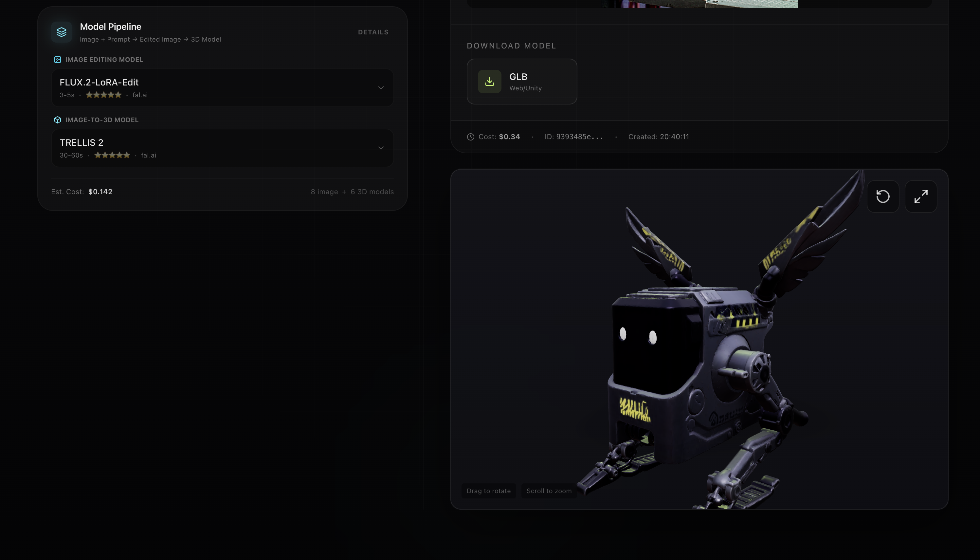This screenshot has height=560, width=980.
Task: Click the Drag to rotate hint
Action: (488, 491)
